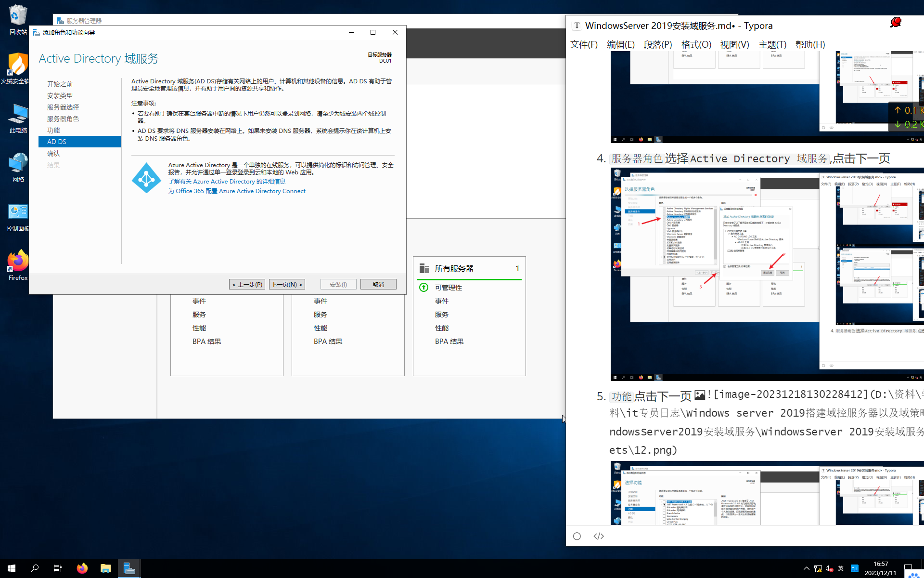Click the taskbar search magnifier icon

[x=35, y=568]
